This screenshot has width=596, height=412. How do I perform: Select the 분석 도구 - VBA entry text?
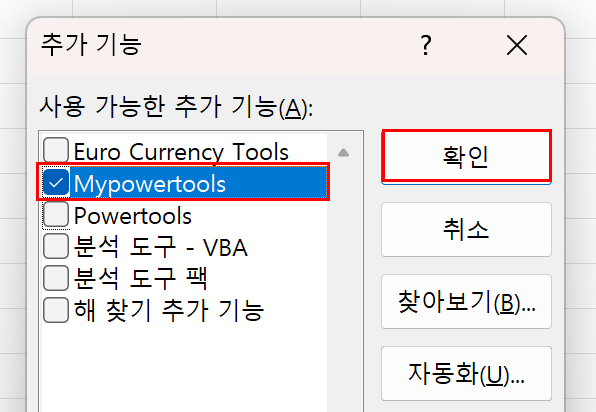pos(161,247)
